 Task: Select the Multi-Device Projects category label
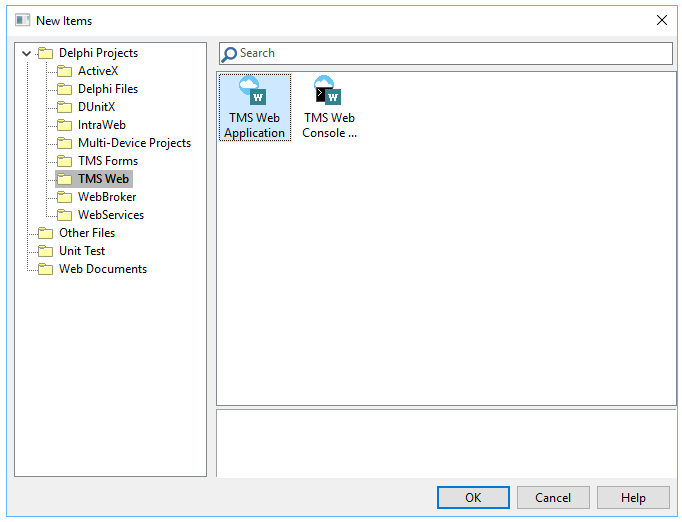coord(134,143)
